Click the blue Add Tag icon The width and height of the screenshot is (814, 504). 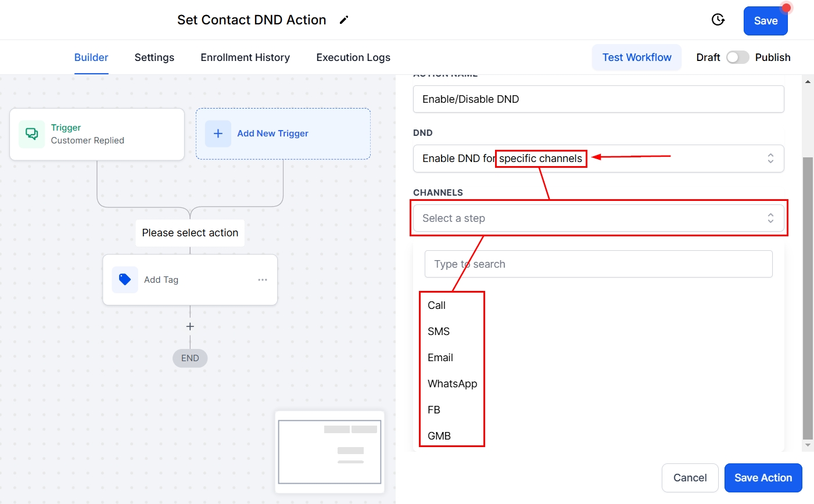click(x=125, y=280)
